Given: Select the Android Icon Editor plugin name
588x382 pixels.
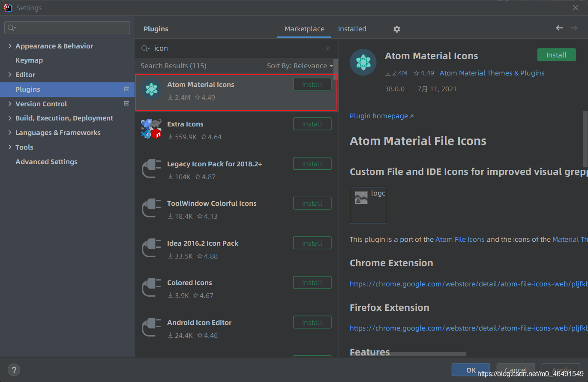Looking at the screenshot, I should tap(199, 322).
